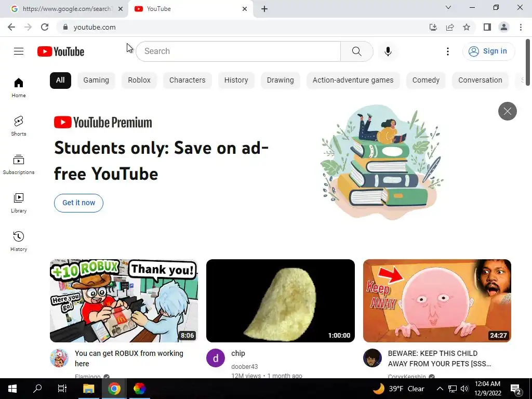Select the Conversation chip
This screenshot has height=399, width=532.
pos(480,81)
